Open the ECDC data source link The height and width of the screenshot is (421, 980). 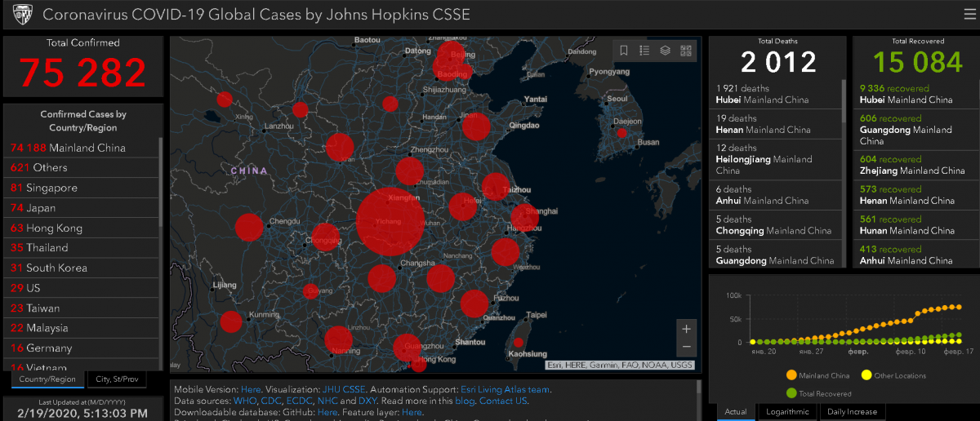300,401
